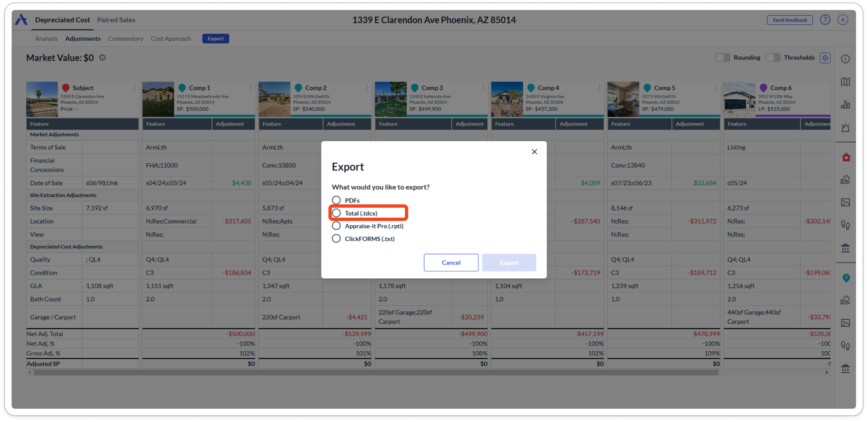Screen dimensions: 868x422
Task: Open the first sidebar house-search icon
Action: click(x=845, y=180)
